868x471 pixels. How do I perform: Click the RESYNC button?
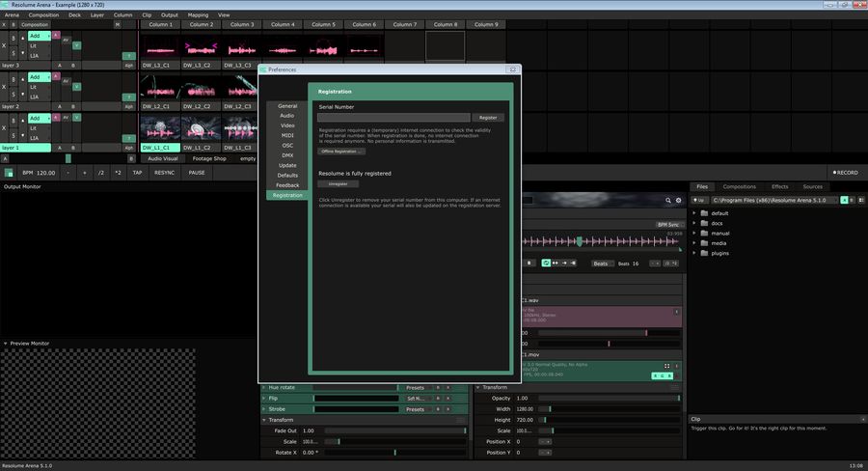pos(164,173)
